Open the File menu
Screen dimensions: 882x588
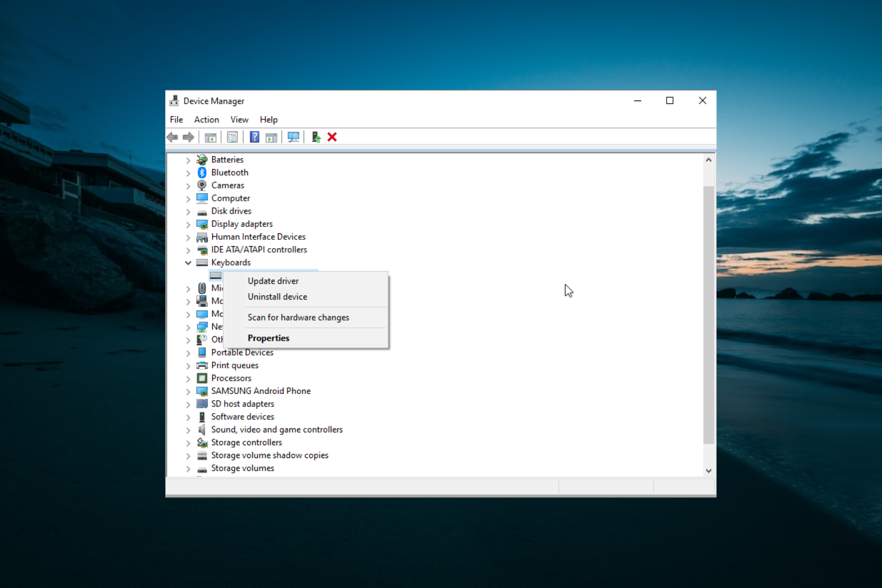pos(176,119)
